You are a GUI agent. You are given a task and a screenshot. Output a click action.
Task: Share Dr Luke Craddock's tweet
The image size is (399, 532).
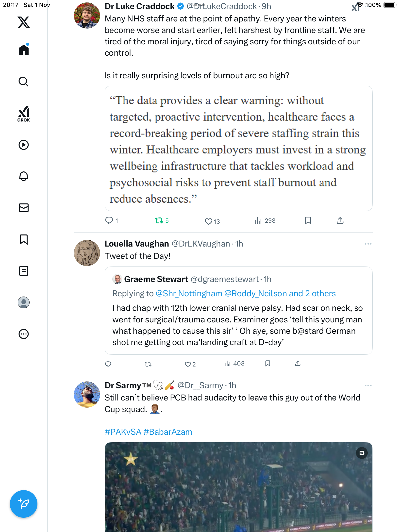[x=340, y=220]
